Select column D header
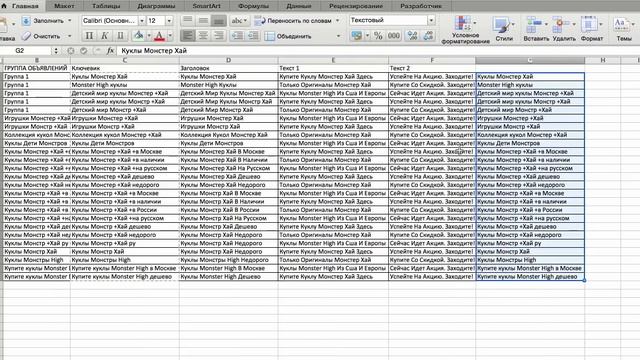Viewport: 640px width, 360px height. (x=229, y=60)
